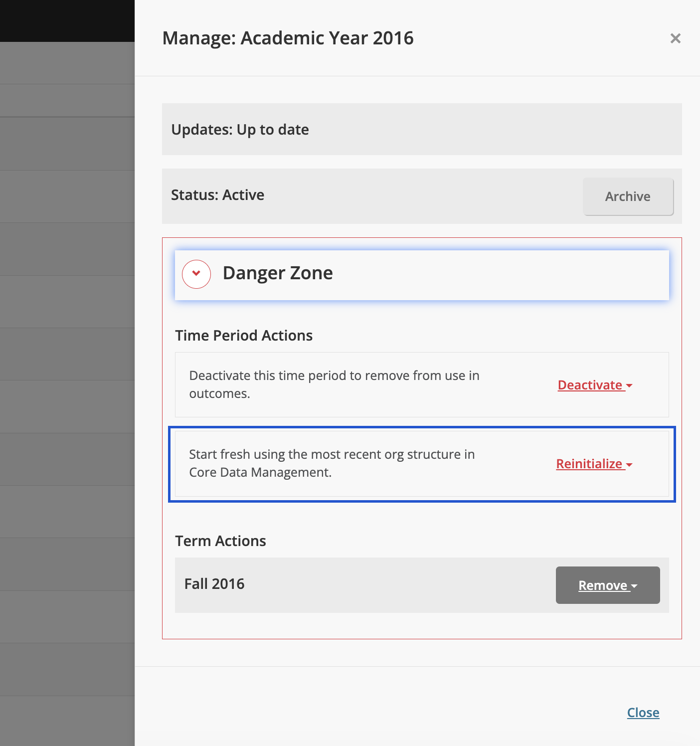Screen dimensions: 700x746
Task: Collapse Danger Zone using the red chevron icon
Action: pyautogui.click(x=196, y=274)
